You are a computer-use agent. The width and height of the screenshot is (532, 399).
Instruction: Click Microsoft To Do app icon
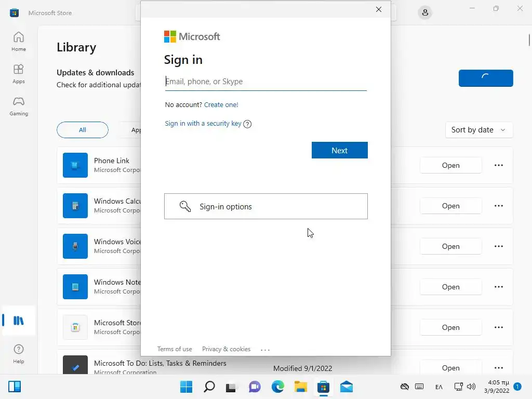[75, 365]
